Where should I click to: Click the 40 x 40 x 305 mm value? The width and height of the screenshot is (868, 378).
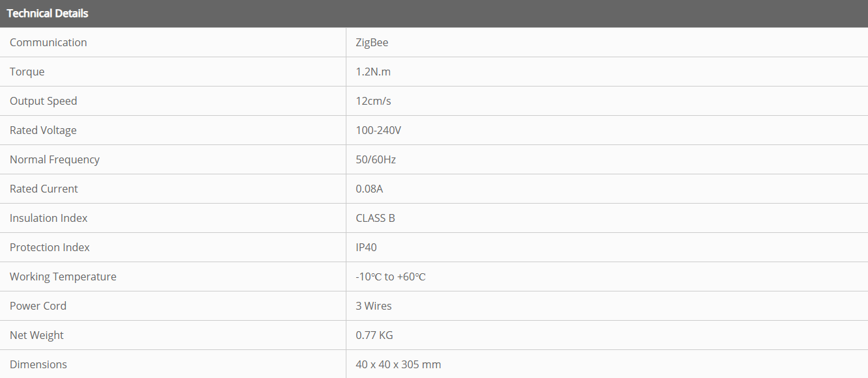tap(399, 364)
